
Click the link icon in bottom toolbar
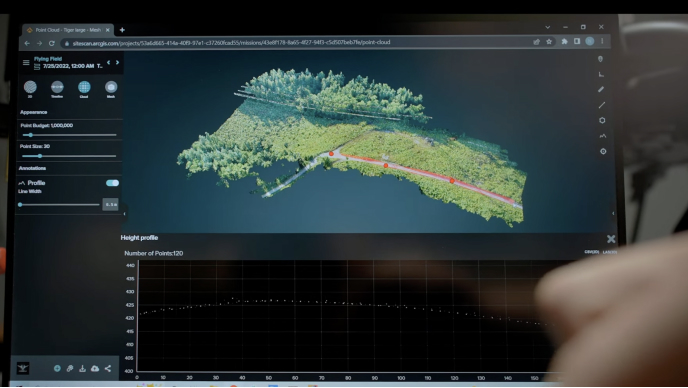70,369
